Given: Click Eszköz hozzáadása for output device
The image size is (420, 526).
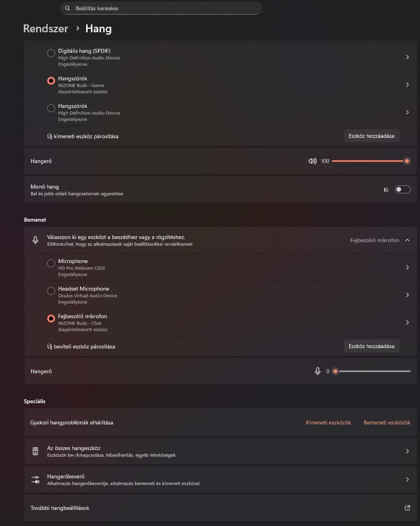Looking at the screenshot, I should pos(371,136).
